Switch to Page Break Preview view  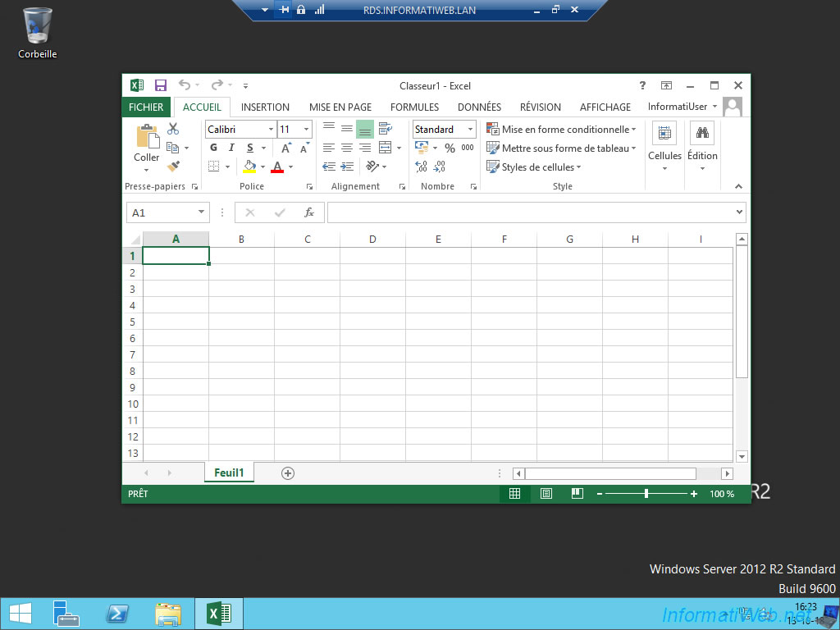(x=577, y=494)
